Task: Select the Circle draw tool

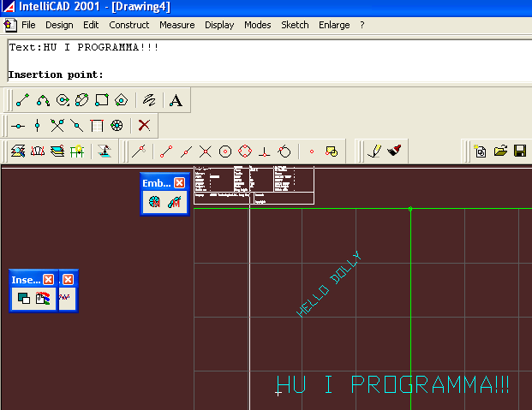Action: pyautogui.click(x=63, y=100)
